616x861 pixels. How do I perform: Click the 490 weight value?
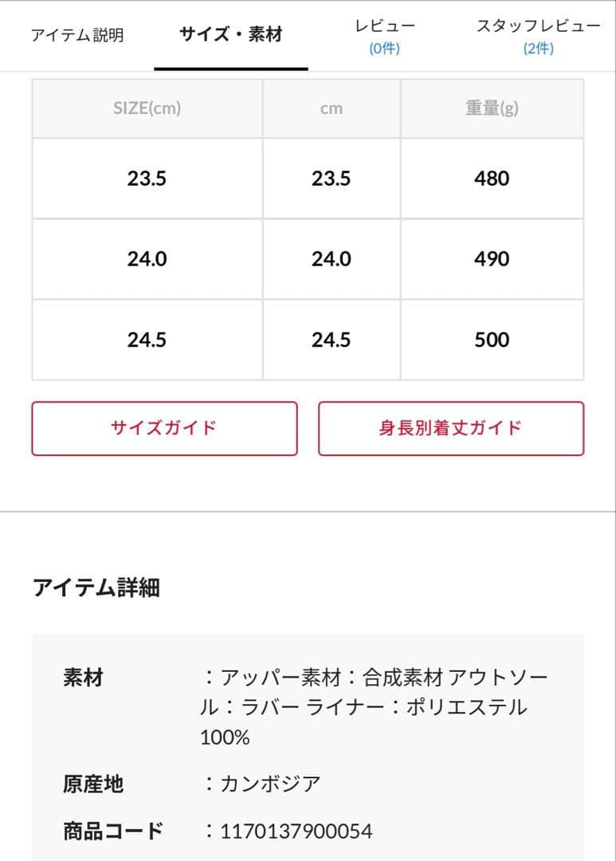click(492, 259)
